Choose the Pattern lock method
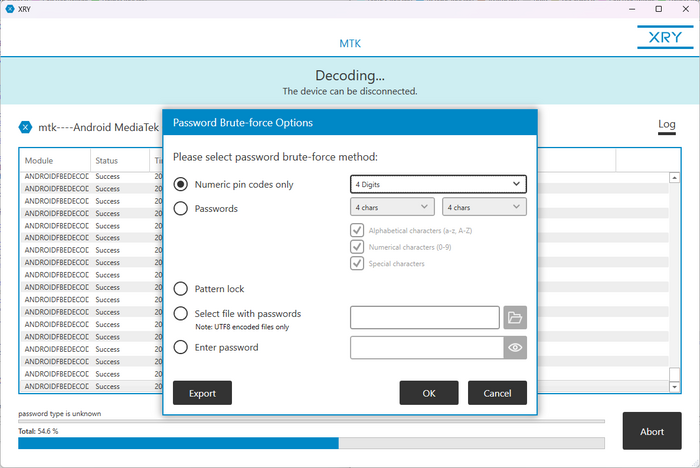 tap(181, 289)
